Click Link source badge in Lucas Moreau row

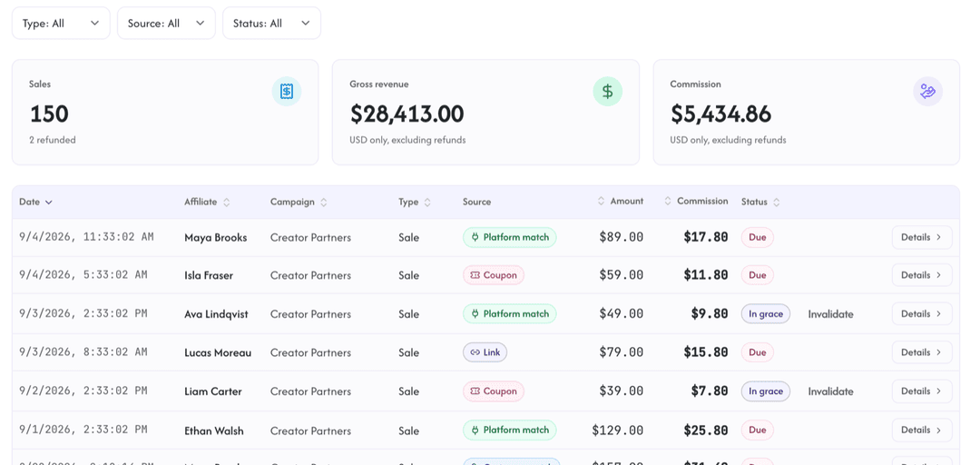point(485,352)
